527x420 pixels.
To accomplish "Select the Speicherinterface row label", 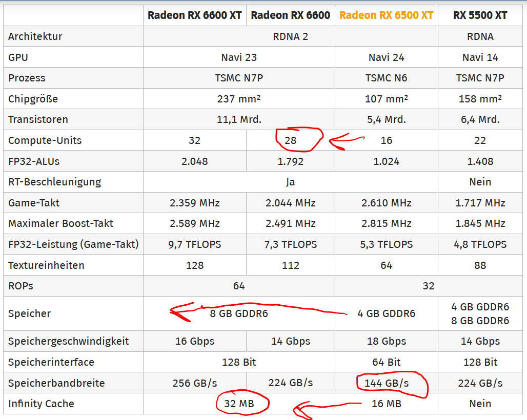I will point(51,362).
